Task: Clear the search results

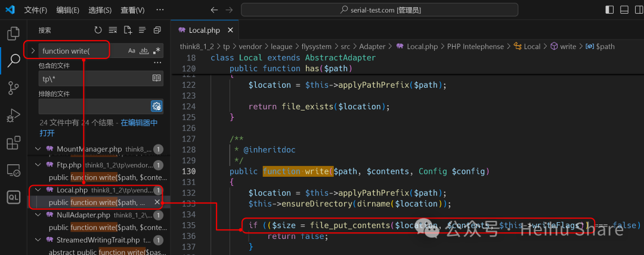Action: [113, 30]
